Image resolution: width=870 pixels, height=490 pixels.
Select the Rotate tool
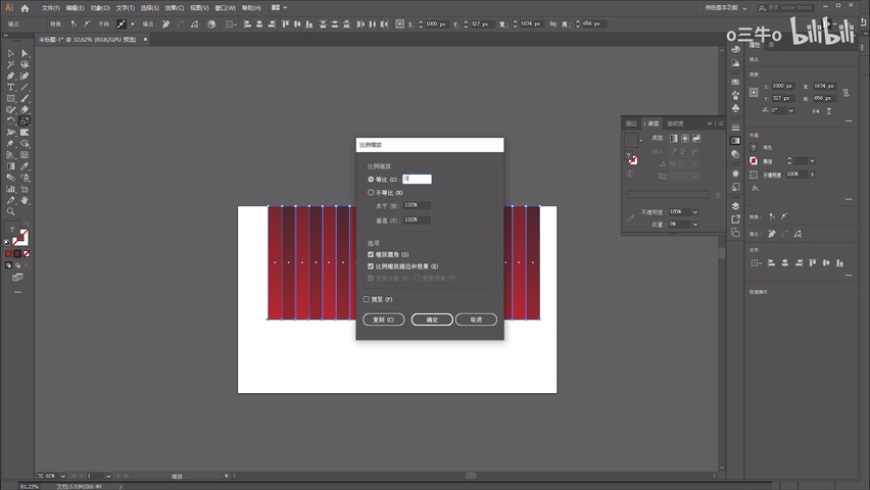point(11,121)
